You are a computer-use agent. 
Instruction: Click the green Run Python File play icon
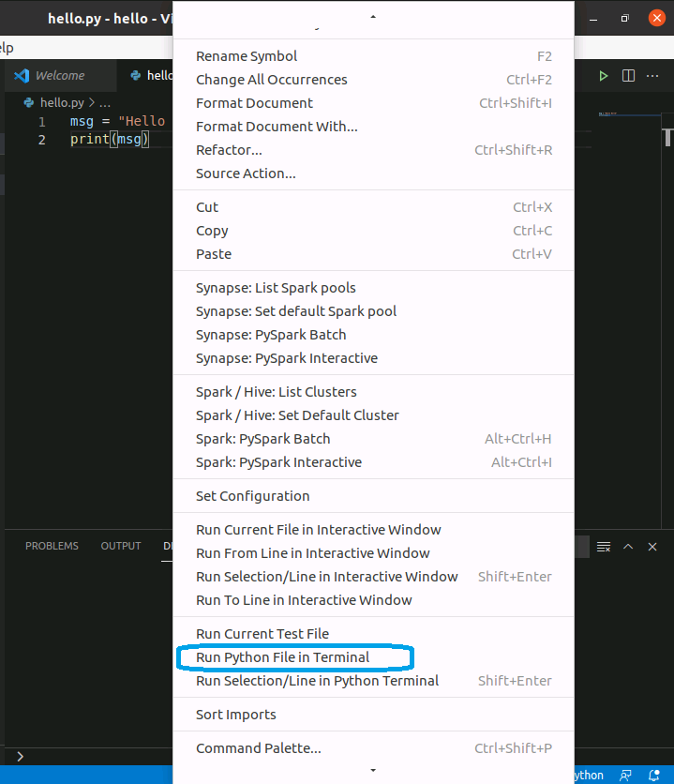[604, 76]
